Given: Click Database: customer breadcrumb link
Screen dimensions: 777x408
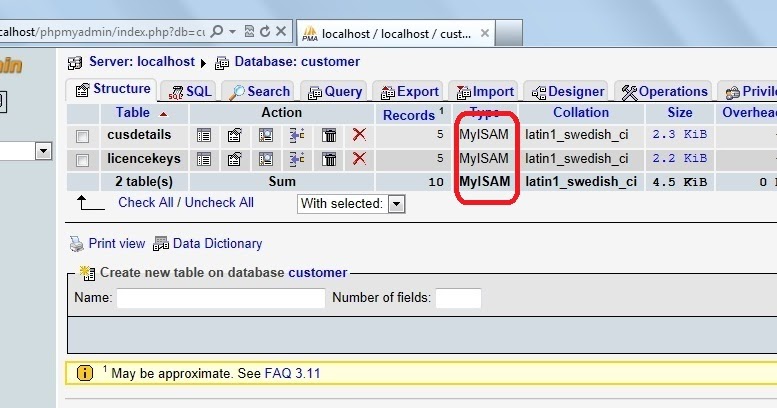Looking at the screenshot, I should pos(297,62).
